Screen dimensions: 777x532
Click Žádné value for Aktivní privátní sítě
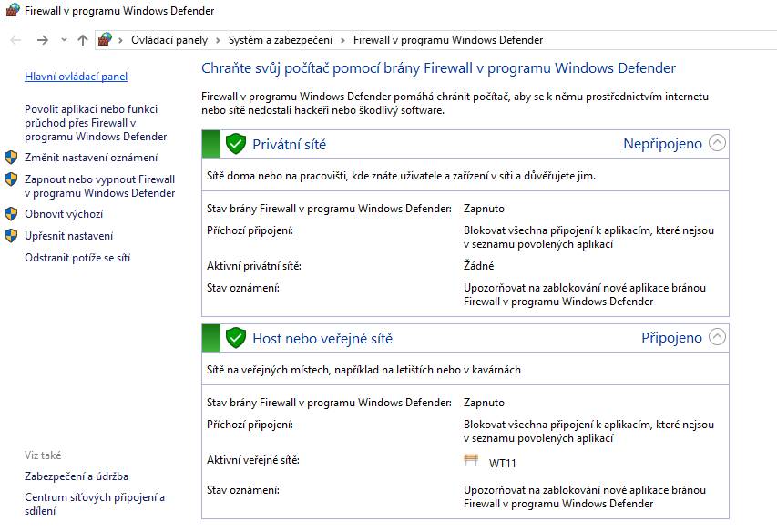479,266
